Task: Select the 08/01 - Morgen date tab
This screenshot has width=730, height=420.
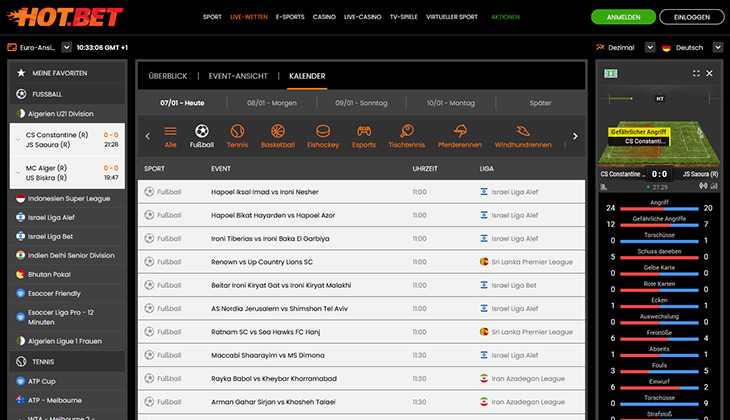Action: point(271,103)
